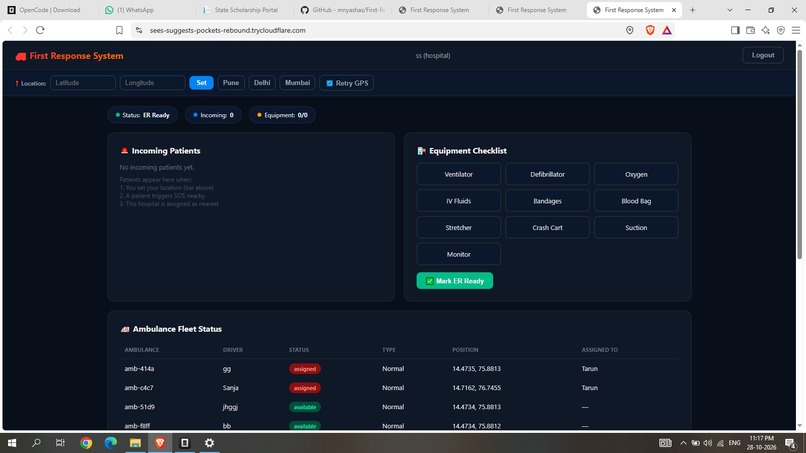Image resolution: width=806 pixels, height=453 pixels.
Task: Click the First Response System logo title
Action: coord(69,56)
